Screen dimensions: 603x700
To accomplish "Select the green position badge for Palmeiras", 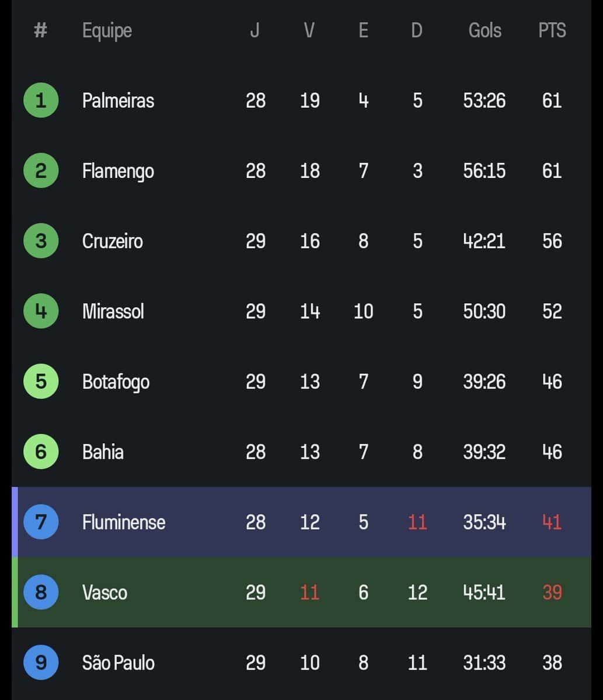I will pos(40,100).
